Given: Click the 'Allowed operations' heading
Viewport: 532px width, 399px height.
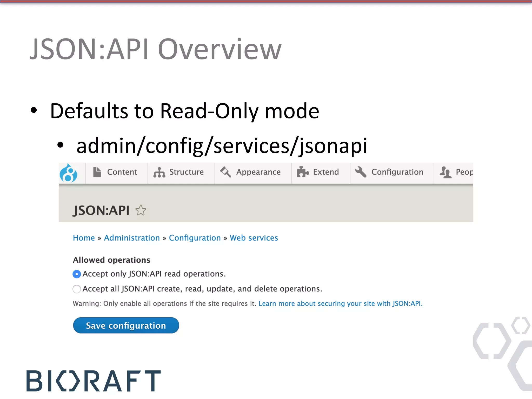Looking at the screenshot, I should [112, 260].
